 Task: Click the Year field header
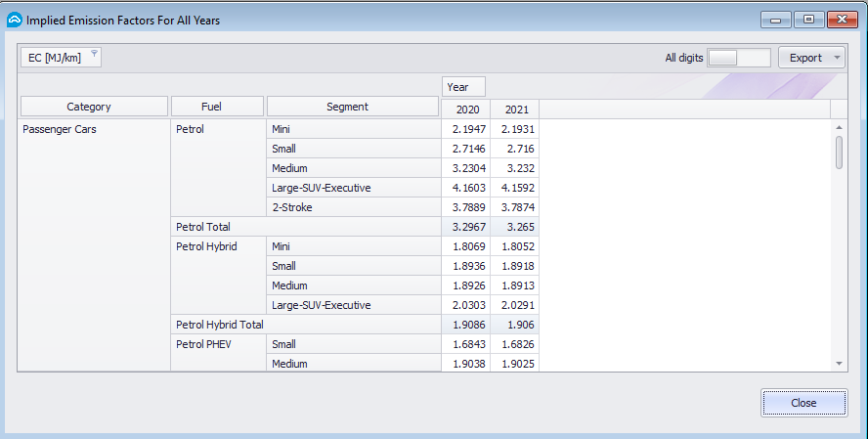click(462, 87)
